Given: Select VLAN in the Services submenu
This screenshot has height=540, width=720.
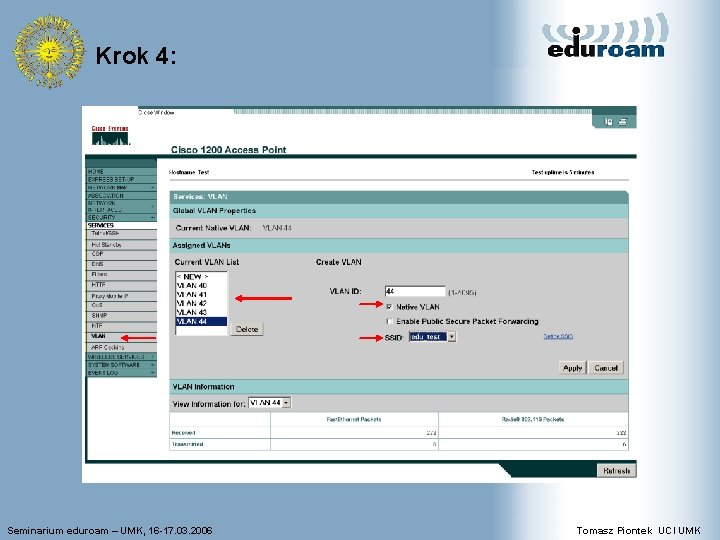Looking at the screenshot, I should (98, 336).
